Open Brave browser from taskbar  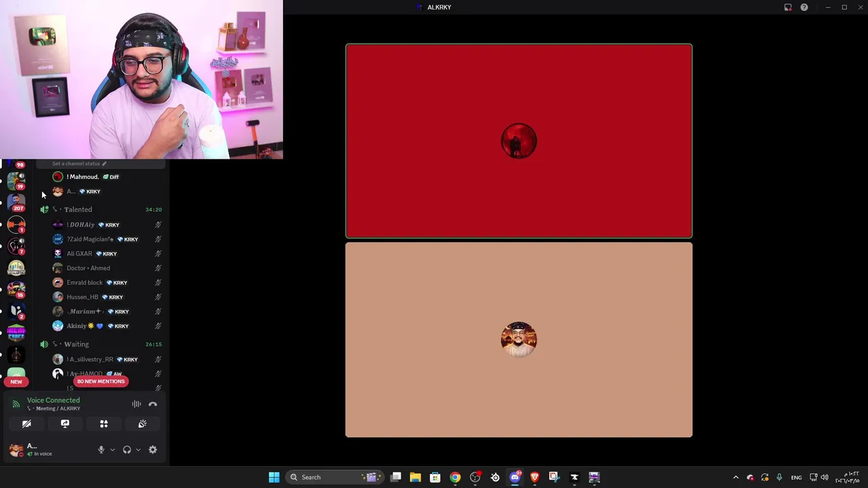coord(534,477)
